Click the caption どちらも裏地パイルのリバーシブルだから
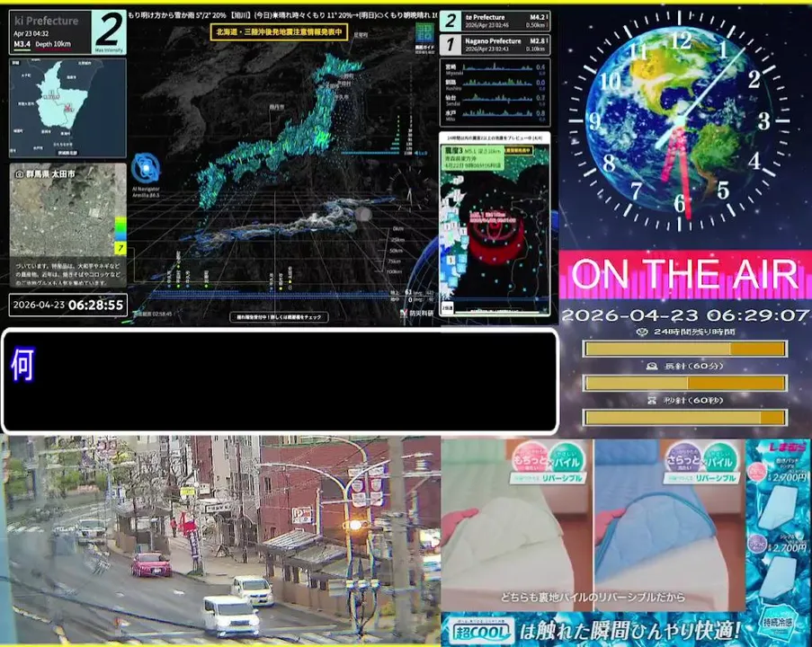Image resolution: width=812 pixels, height=647 pixels. pos(593,598)
